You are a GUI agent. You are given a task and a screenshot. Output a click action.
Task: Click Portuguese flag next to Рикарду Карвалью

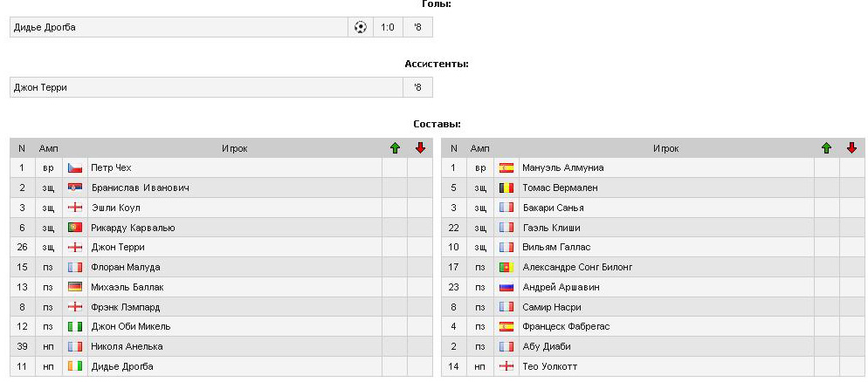[x=75, y=228]
